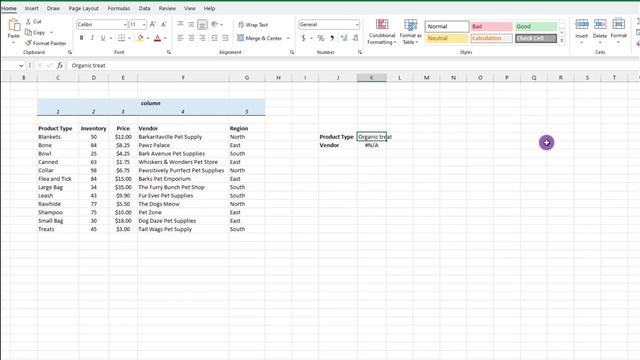Screen dimensions: 640x360
Task: Cancel the formula bar entry
Action: point(40,65)
